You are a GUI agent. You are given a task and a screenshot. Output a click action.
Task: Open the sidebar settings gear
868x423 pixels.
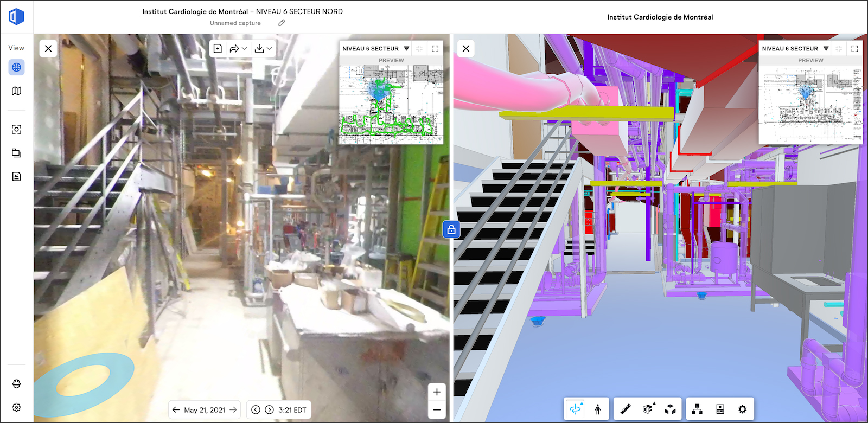pos(16,407)
